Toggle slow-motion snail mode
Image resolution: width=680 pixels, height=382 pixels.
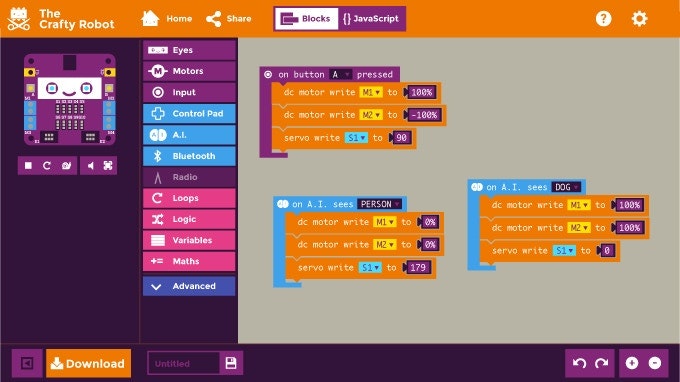[x=66, y=166]
